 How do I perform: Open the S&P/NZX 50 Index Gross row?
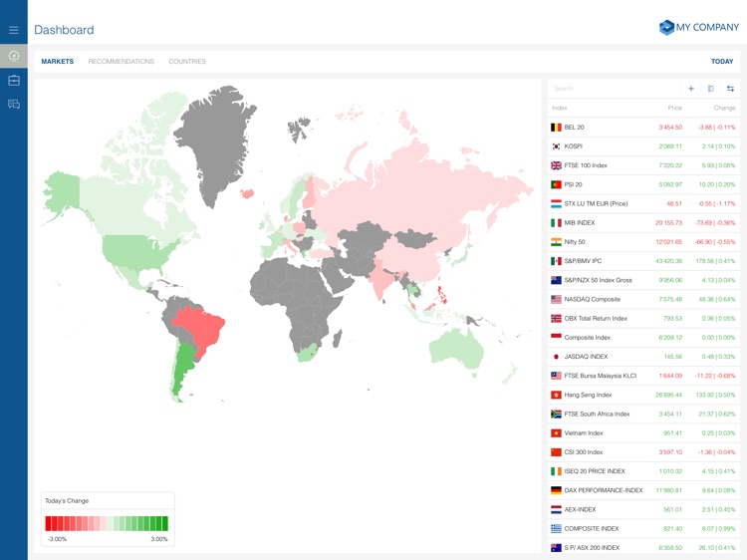pos(643,280)
